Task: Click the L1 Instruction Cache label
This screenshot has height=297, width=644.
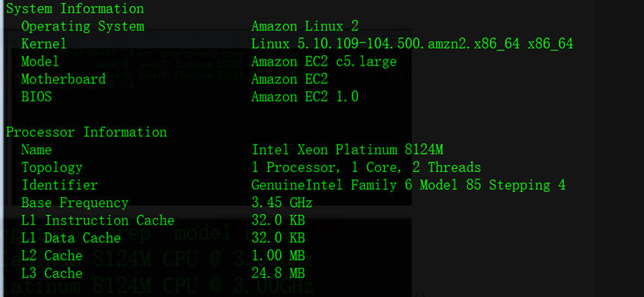Action: [x=98, y=220]
